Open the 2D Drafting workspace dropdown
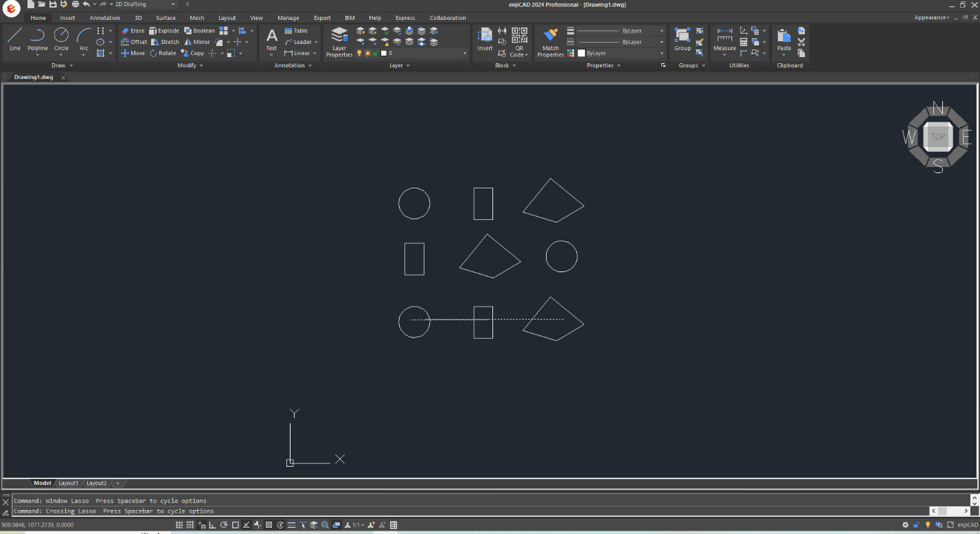Viewport: 980px width, 534px height. pyautogui.click(x=173, y=4)
